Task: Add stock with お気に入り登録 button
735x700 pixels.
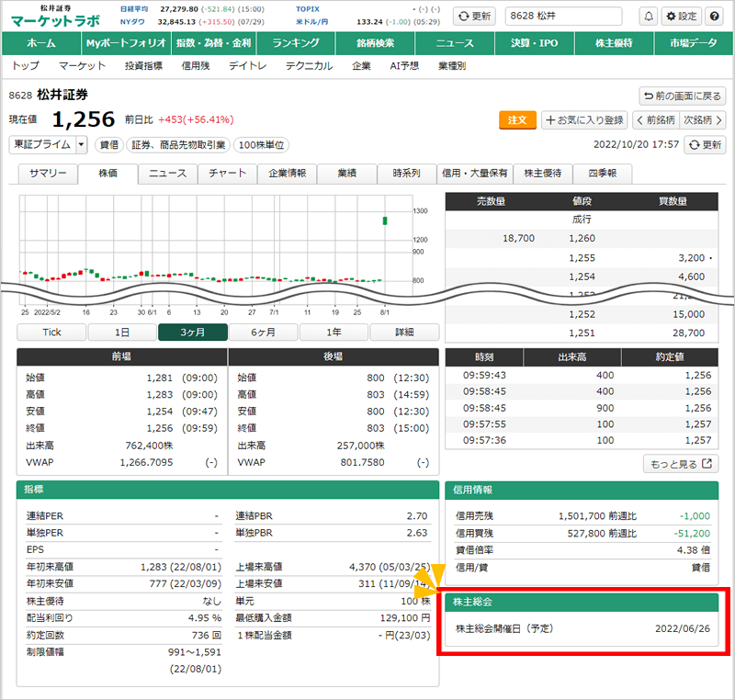Action: (584, 120)
